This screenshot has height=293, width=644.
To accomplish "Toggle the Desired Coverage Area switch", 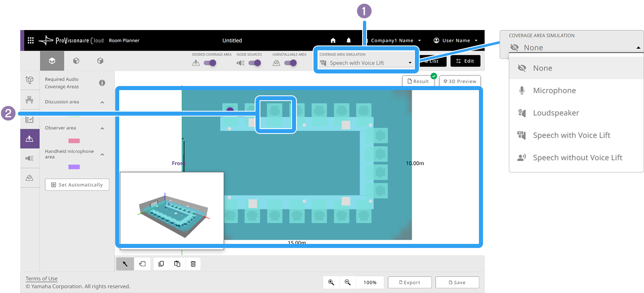I will pos(210,63).
